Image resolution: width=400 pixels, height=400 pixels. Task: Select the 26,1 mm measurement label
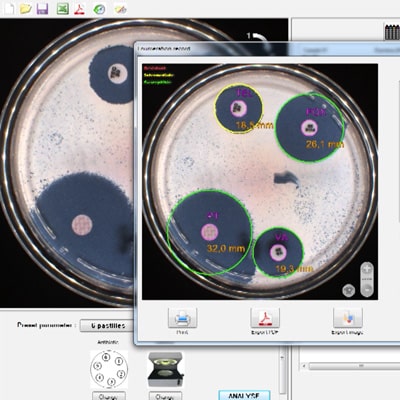coord(325,144)
